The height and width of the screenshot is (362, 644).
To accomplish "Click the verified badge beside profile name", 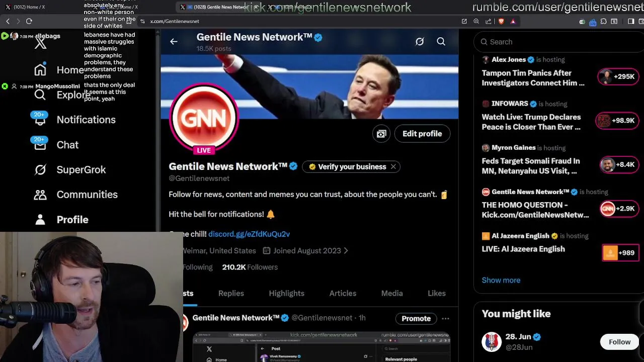I will tap(293, 166).
